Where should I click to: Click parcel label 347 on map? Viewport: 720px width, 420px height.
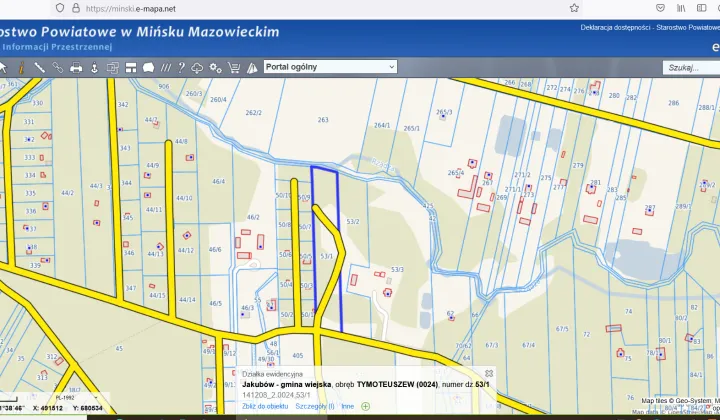click(131, 288)
